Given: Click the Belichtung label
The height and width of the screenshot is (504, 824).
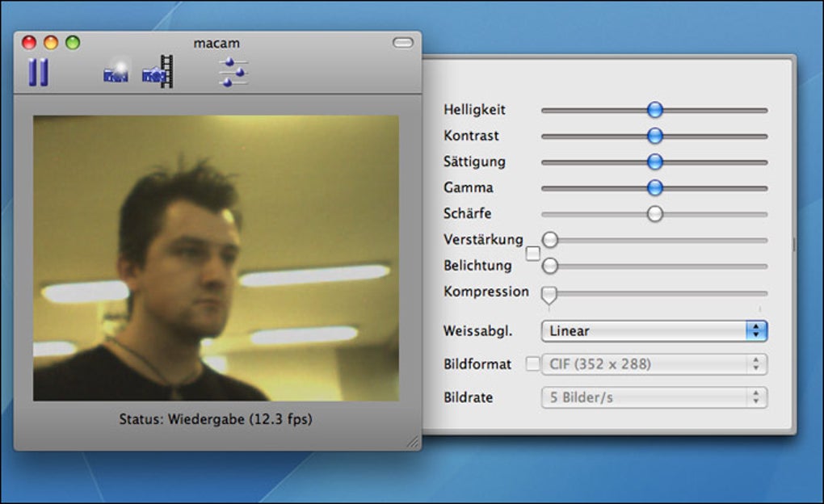Looking at the screenshot, I should [477, 266].
